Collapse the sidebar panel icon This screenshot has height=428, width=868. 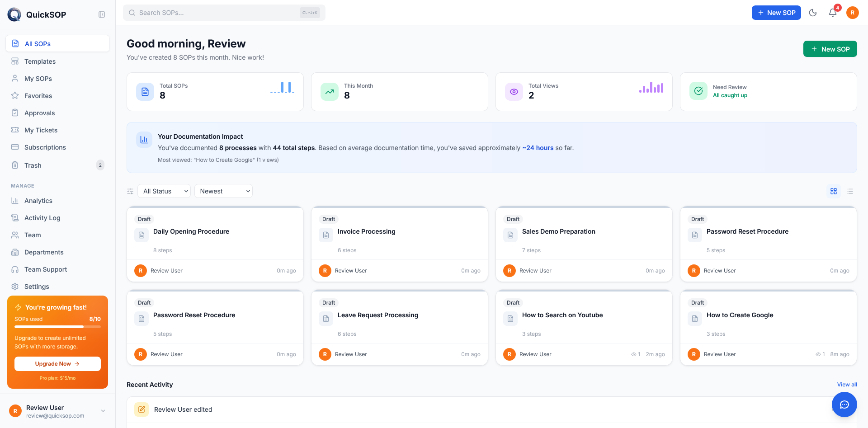coord(102,14)
